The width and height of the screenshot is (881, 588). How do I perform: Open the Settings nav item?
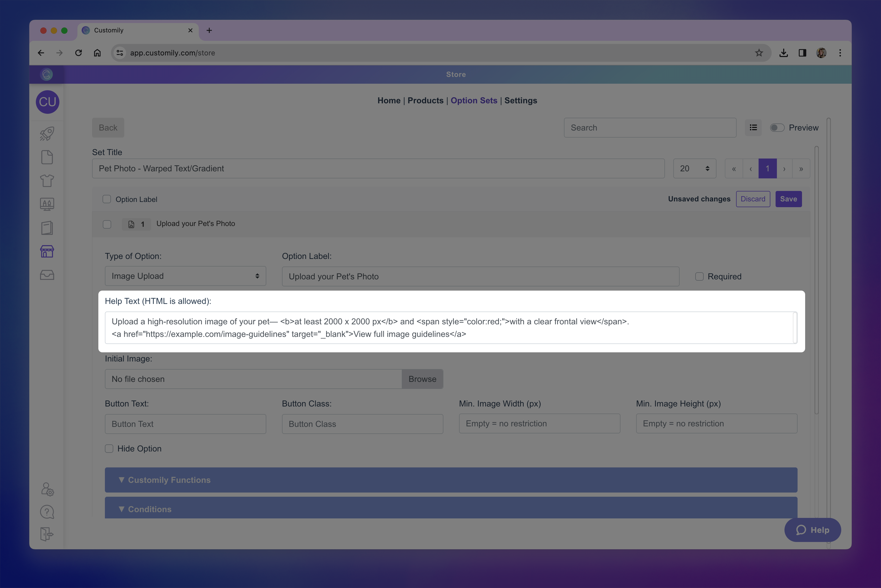click(521, 100)
